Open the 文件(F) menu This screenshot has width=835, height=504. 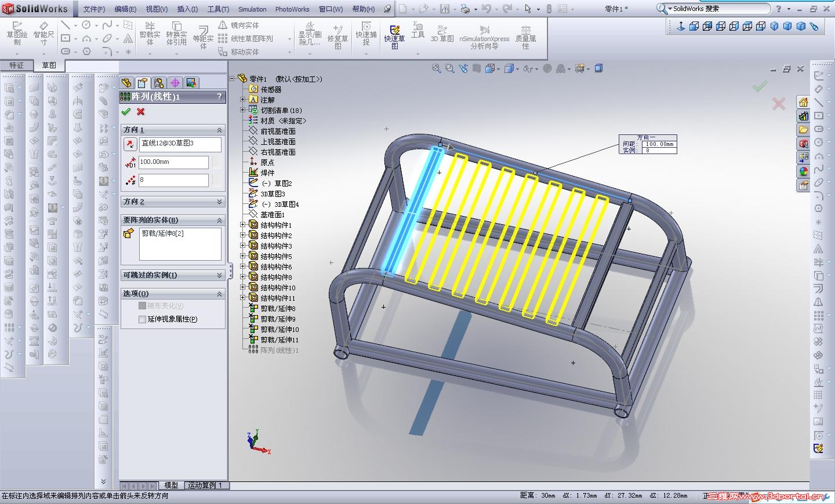[94, 9]
